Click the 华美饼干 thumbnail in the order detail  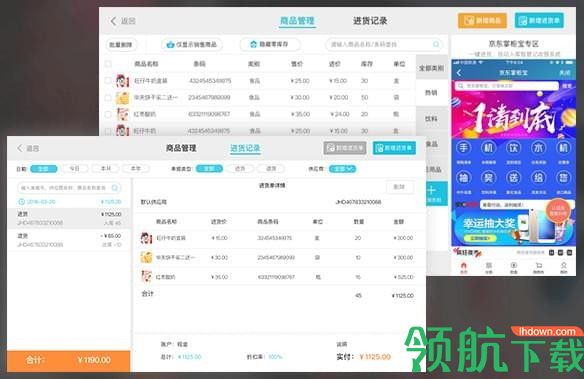(146, 257)
